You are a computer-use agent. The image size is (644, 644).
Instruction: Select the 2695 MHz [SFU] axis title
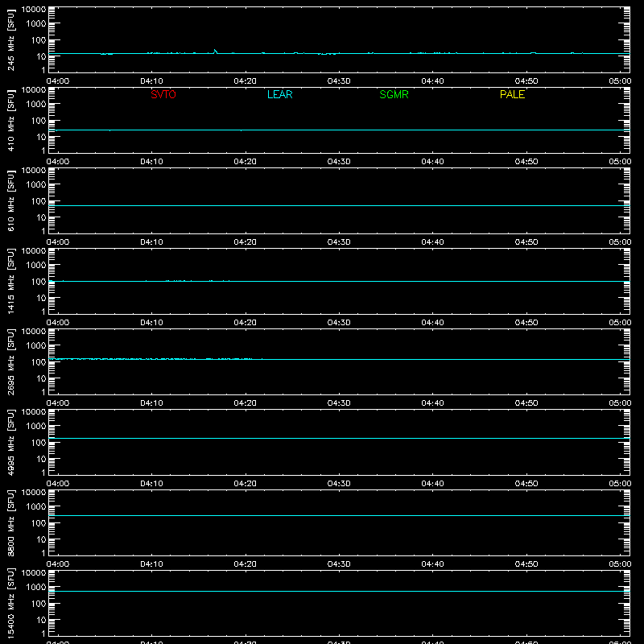tap(10, 361)
